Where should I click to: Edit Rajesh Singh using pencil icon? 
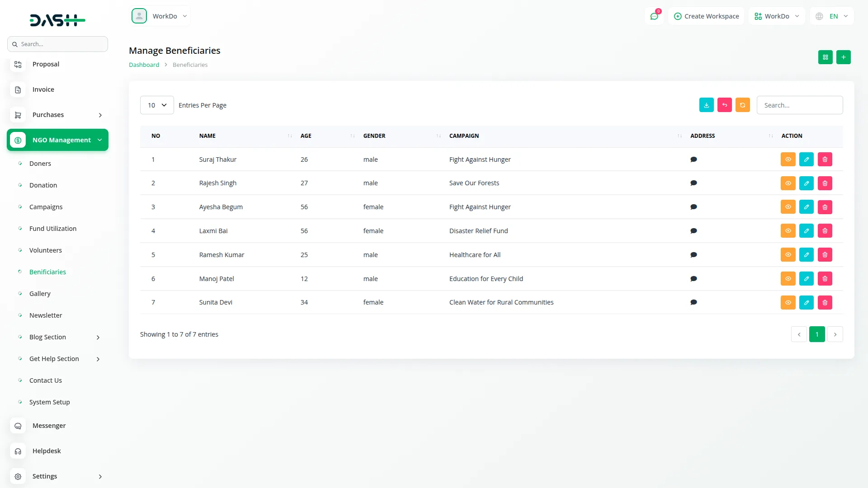(x=806, y=183)
